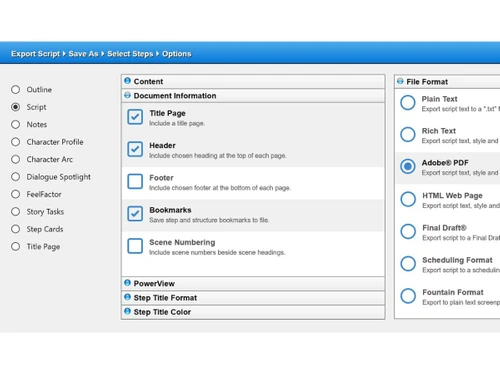500x375 pixels.
Task: Click the Header description text
Action: (218, 156)
